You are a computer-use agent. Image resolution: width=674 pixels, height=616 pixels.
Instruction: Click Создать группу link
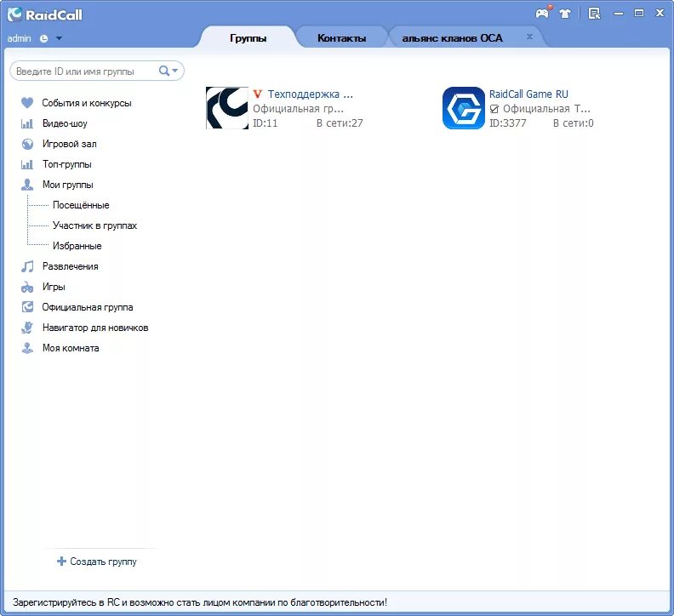tap(103, 562)
